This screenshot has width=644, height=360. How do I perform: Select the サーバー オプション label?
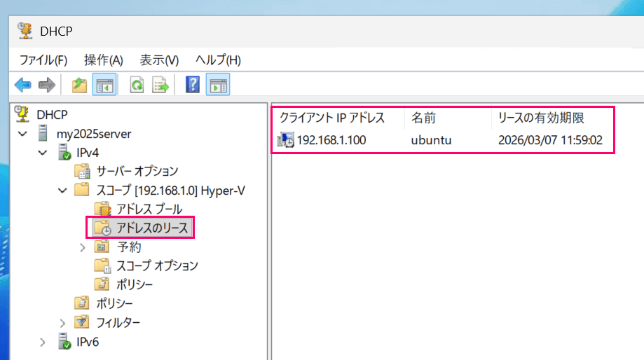point(137,171)
